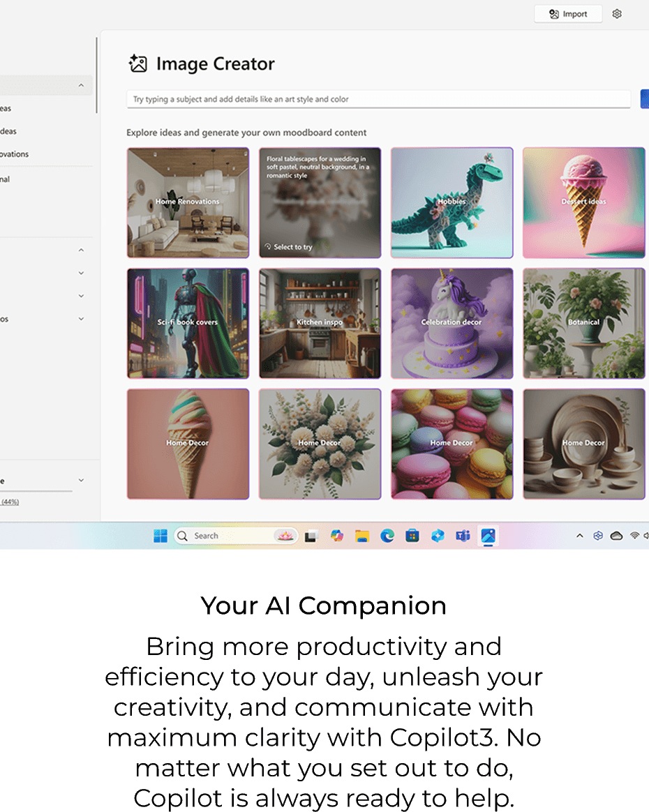The width and height of the screenshot is (649, 812).
Task: Choose the Botanical plants card
Action: tap(583, 323)
